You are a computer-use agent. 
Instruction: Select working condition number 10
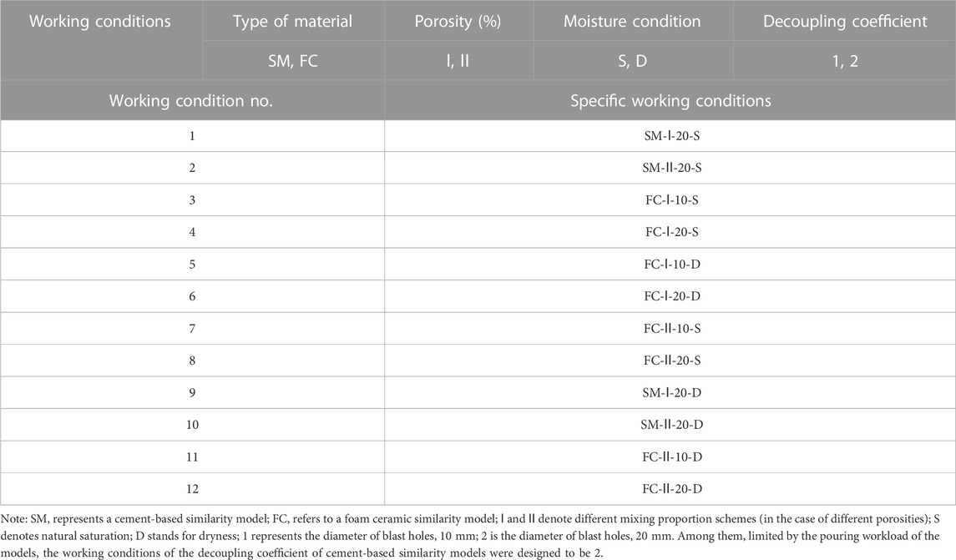click(x=192, y=425)
